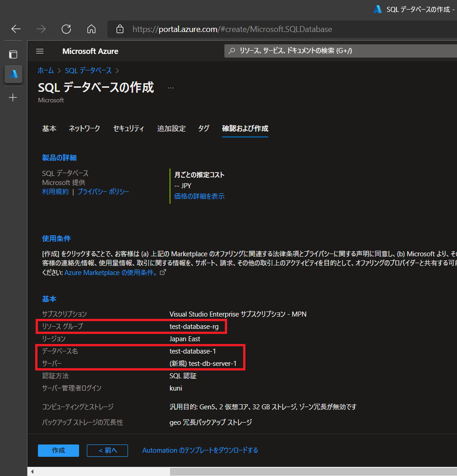Navigate to SQL データベース breadcrumb
This screenshot has height=476, width=457.
click(x=88, y=70)
